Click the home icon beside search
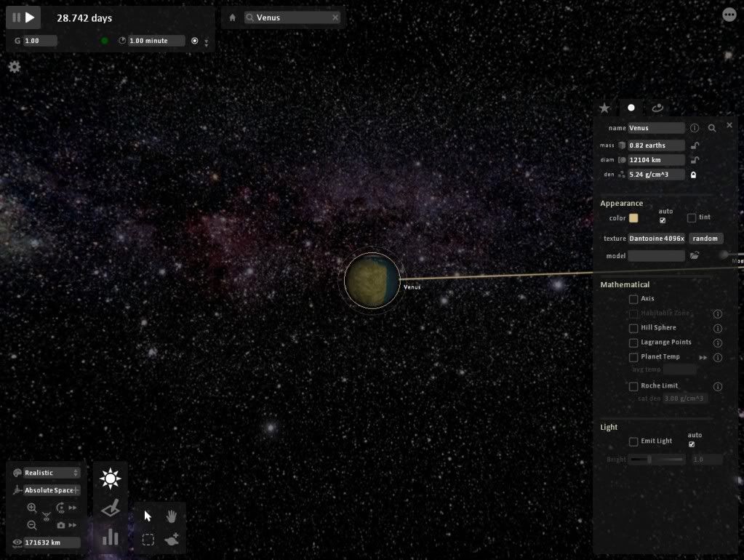 coord(233,17)
